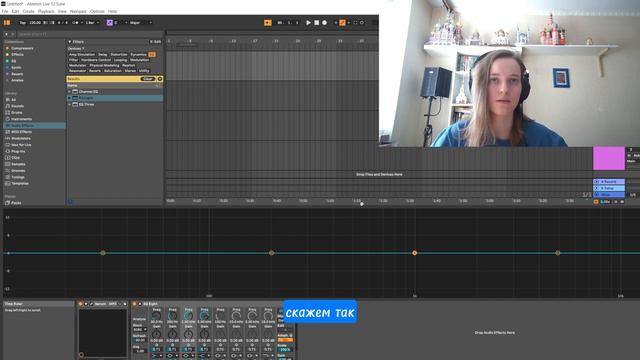Click the Templates icon in the Library

pyautogui.click(x=7, y=184)
